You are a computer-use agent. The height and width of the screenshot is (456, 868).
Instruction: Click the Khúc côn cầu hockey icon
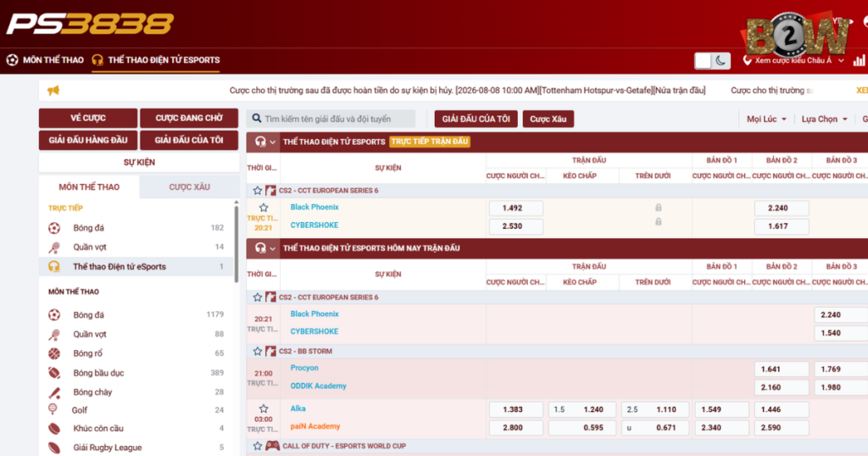point(54,428)
